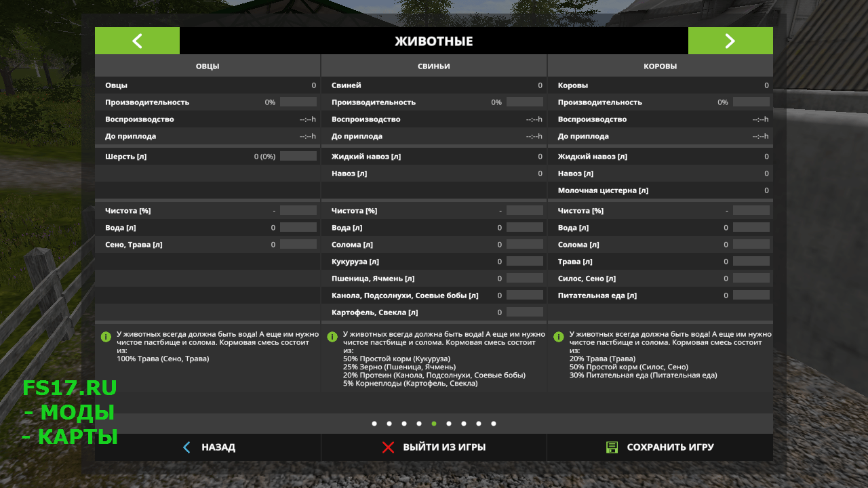Screen dimensions: 868x488
Task: Select the seventh page indicator dot
Action: (x=464, y=424)
